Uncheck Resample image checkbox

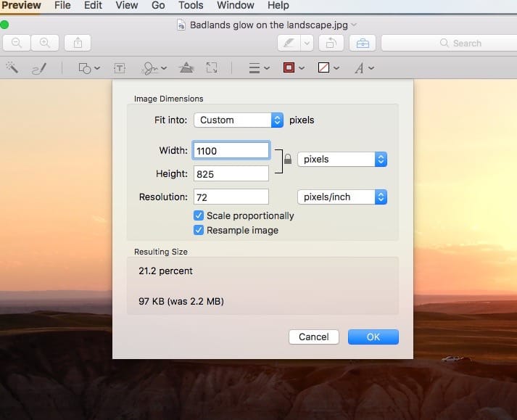tap(199, 230)
